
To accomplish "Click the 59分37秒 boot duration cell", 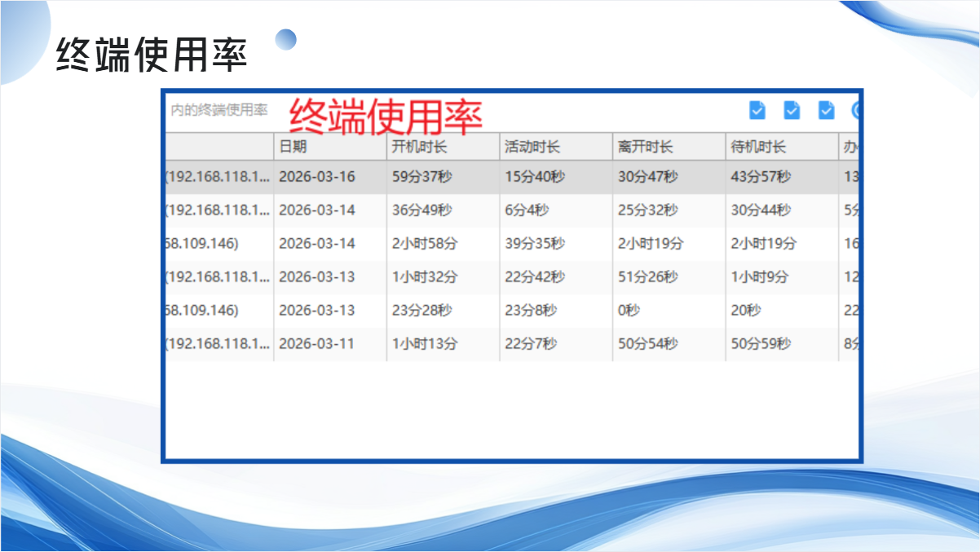I will tap(422, 177).
